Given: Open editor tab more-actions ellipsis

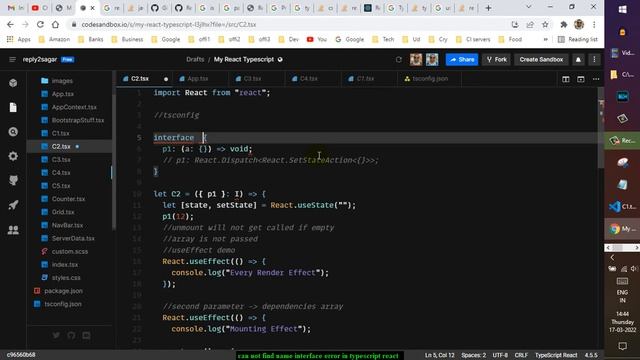Looking at the screenshot, I should (x=596, y=79).
